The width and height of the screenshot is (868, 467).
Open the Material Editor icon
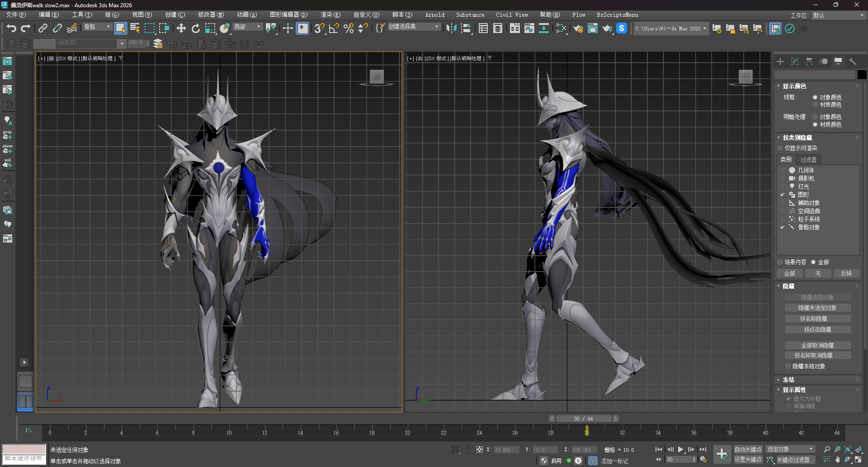click(561, 28)
